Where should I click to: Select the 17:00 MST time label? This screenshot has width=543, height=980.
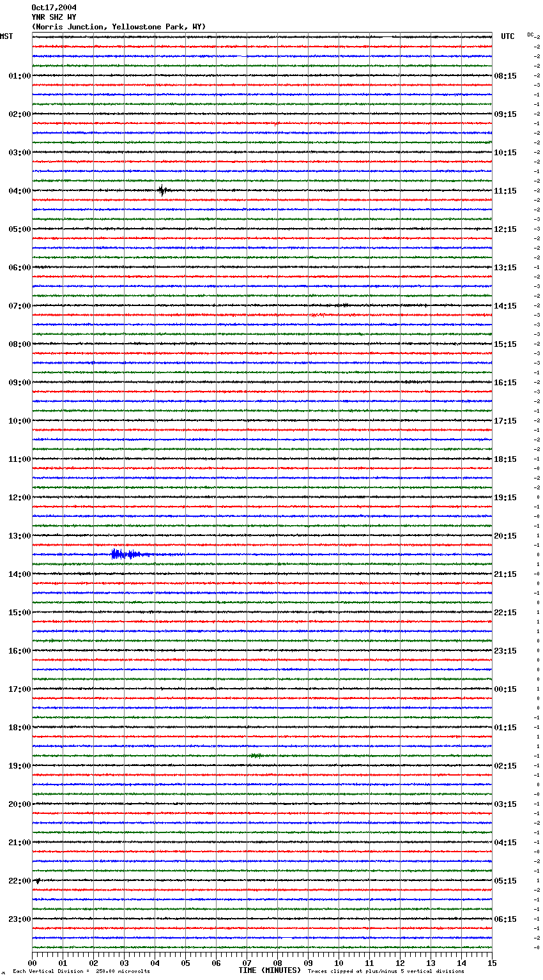[20, 689]
